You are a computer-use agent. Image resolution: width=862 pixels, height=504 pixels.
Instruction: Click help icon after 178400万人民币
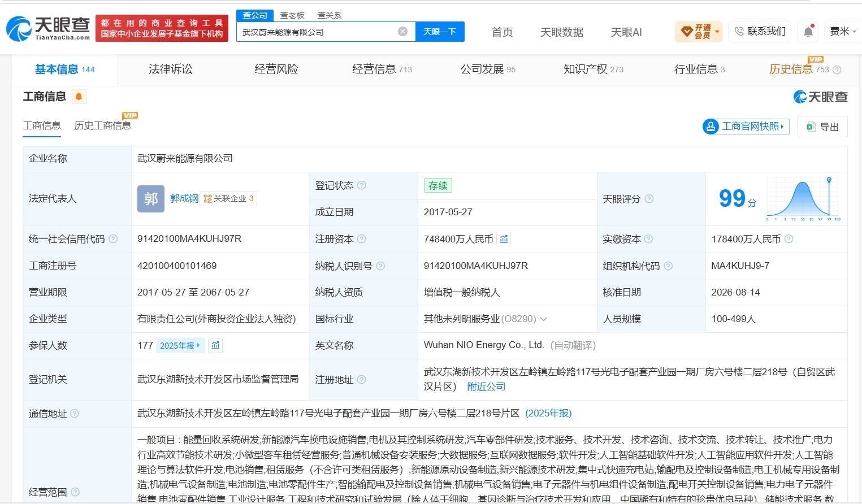pyautogui.click(x=789, y=239)
